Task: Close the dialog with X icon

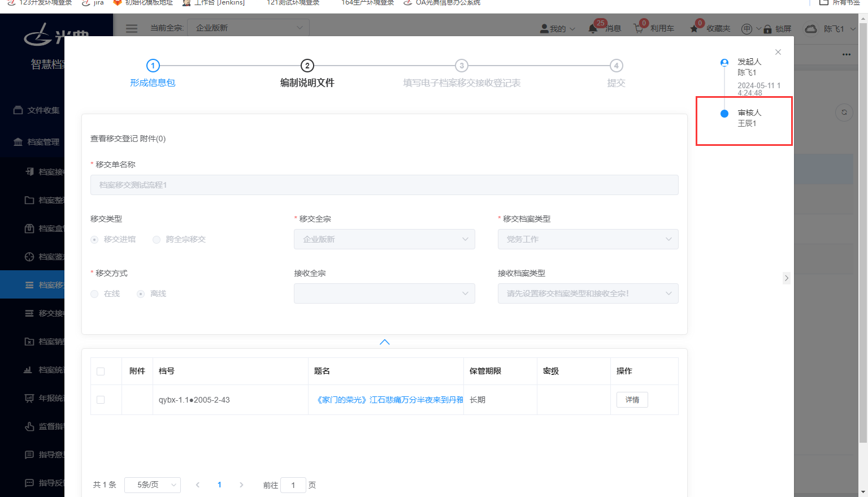Action: pyautogui.click(x=778, y=52)
